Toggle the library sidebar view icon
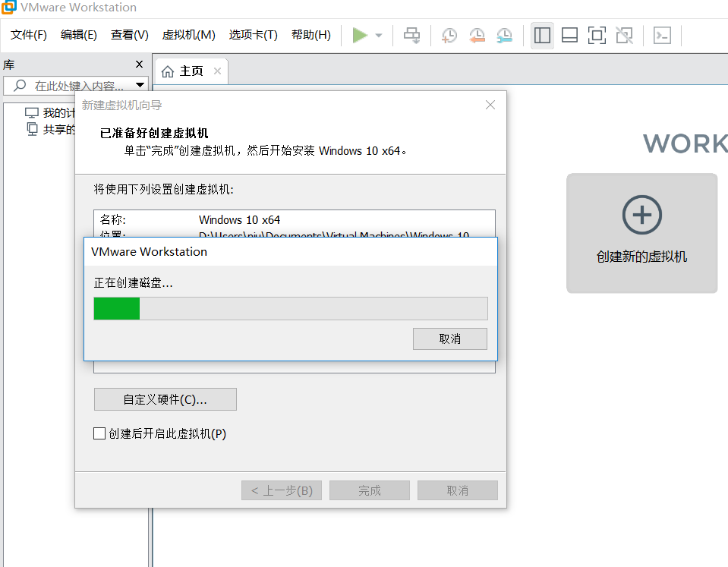 click(x=542, y=35)
